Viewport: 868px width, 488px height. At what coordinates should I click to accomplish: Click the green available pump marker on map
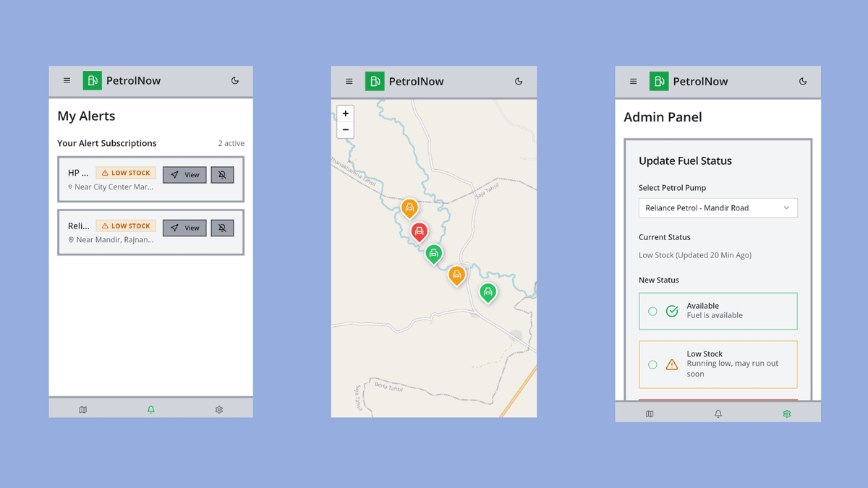point(433,254)
